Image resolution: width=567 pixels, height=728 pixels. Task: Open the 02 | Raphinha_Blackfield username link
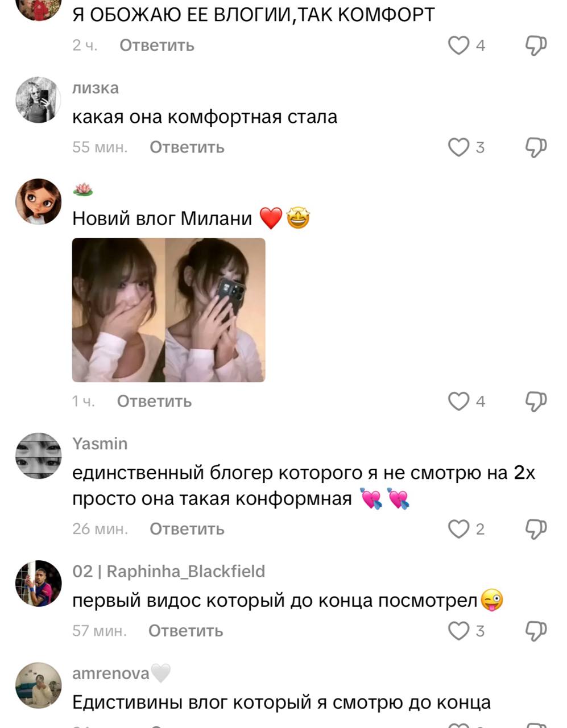[169, 571]
